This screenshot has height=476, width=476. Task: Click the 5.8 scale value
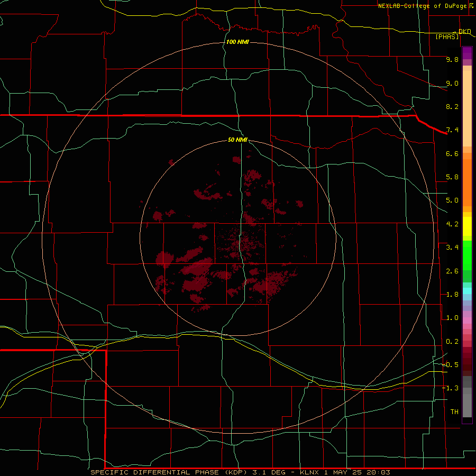pos(452,177)
